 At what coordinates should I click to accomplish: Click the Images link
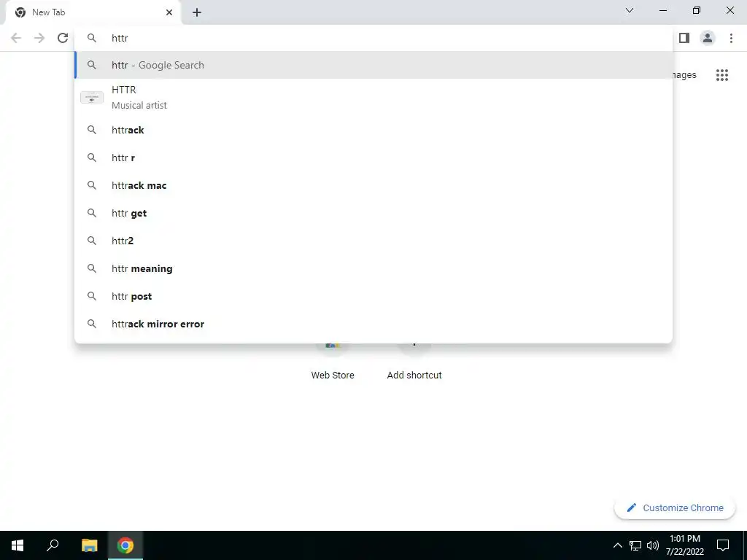click(684, 75)
